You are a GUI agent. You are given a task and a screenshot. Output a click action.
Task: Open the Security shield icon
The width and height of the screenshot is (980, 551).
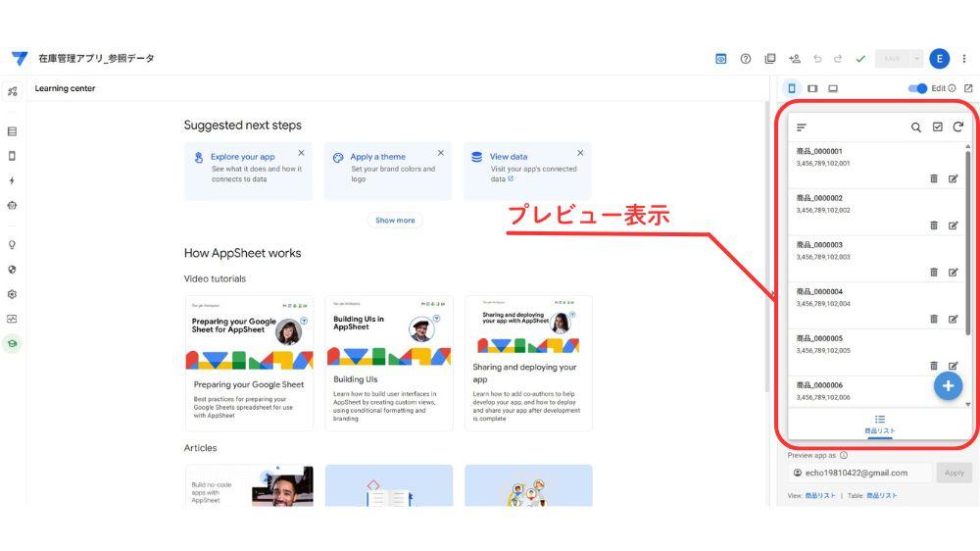pyautogui.click(x=12, y=270)
